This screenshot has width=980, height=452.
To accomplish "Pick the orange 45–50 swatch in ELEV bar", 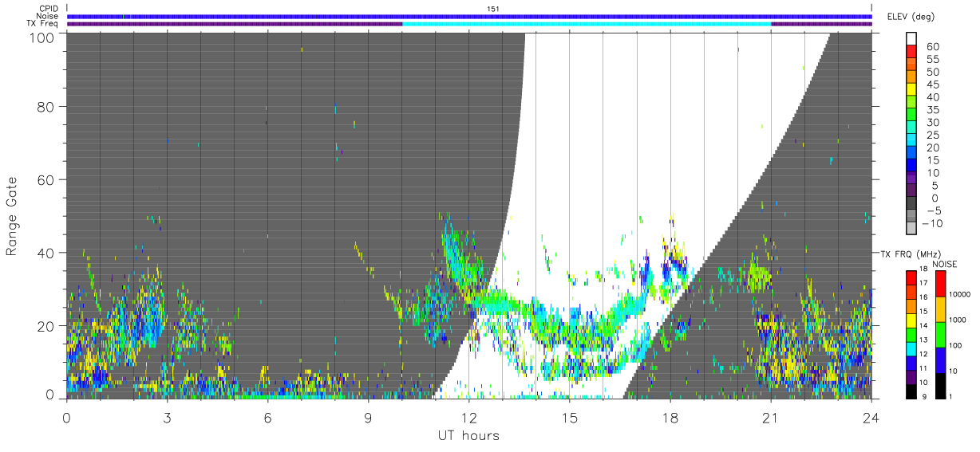I will click(911, 77).
